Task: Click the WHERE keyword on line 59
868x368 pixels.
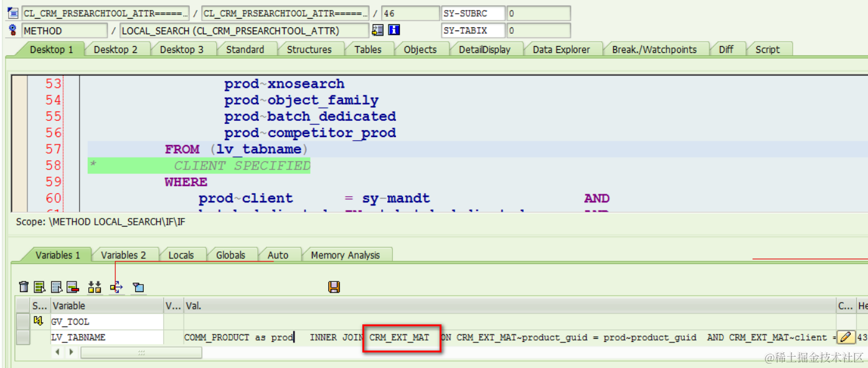Action: tap(186, 182)
